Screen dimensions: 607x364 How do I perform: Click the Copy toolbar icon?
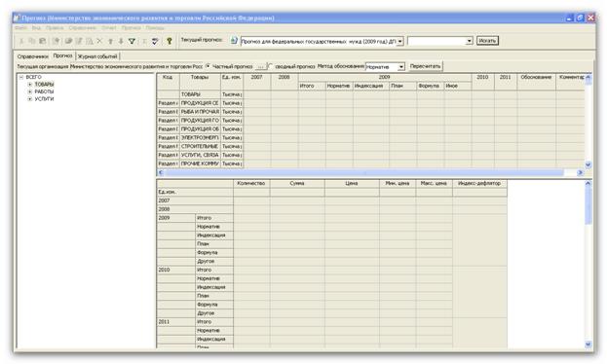tap(32, 41)
